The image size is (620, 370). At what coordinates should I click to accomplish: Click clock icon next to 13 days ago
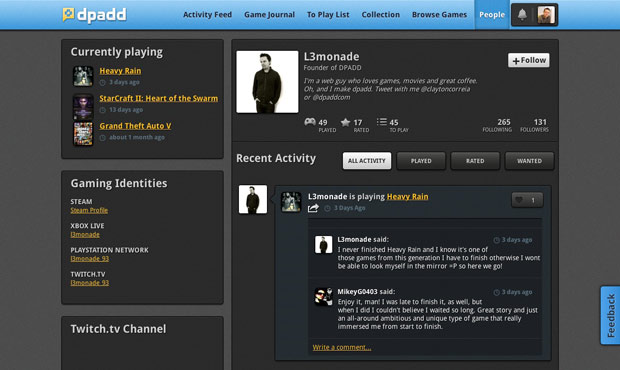(x=102, y=110)
